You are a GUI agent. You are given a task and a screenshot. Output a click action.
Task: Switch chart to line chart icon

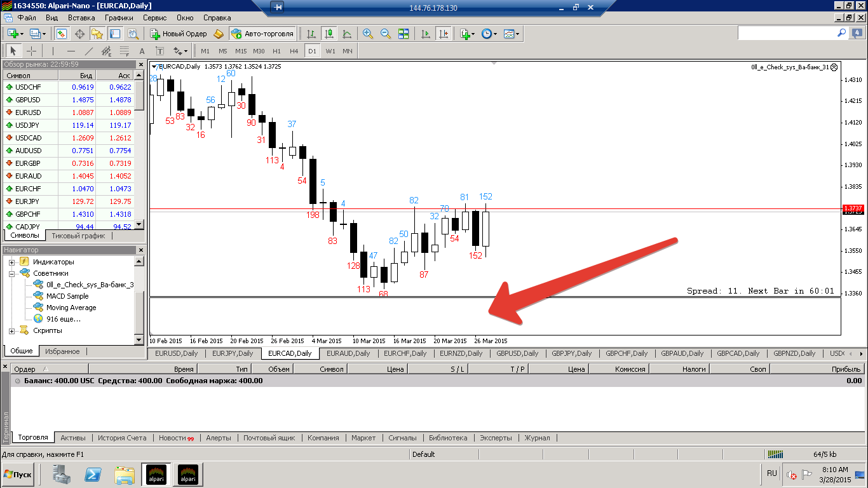point(347,34)
